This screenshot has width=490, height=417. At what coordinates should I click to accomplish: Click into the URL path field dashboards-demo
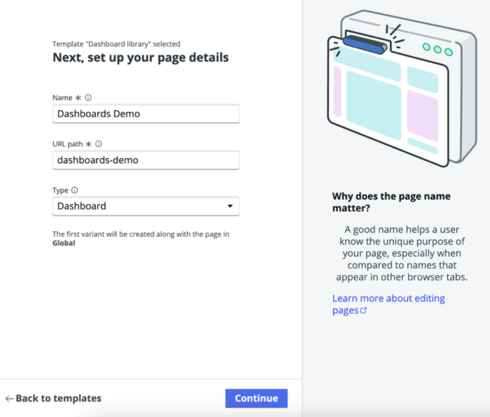[146, 160]
